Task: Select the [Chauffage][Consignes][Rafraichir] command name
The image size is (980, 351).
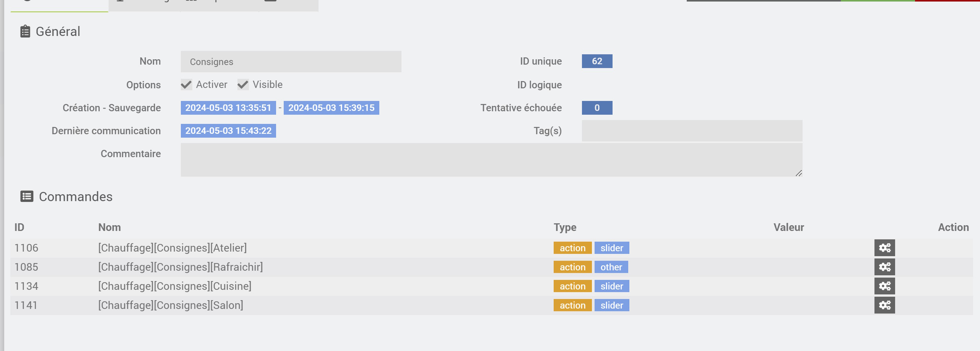Action: [180, 267]
